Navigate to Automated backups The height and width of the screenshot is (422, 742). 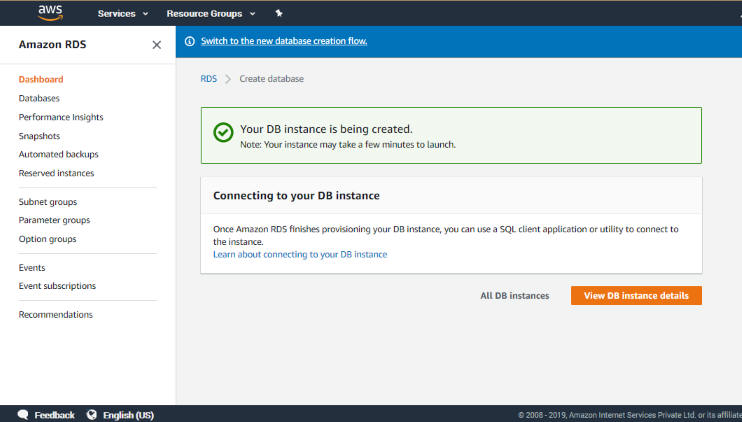(x=58, y=155)
